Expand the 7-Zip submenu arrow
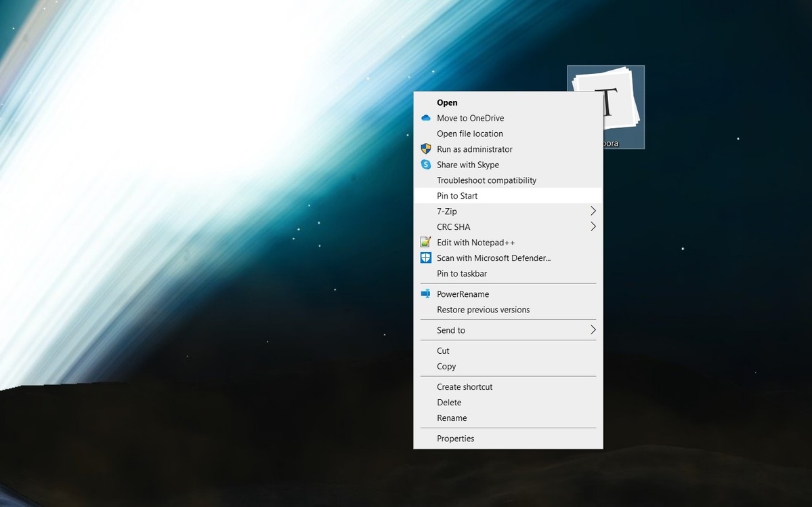812x507 pixels. 593,211
